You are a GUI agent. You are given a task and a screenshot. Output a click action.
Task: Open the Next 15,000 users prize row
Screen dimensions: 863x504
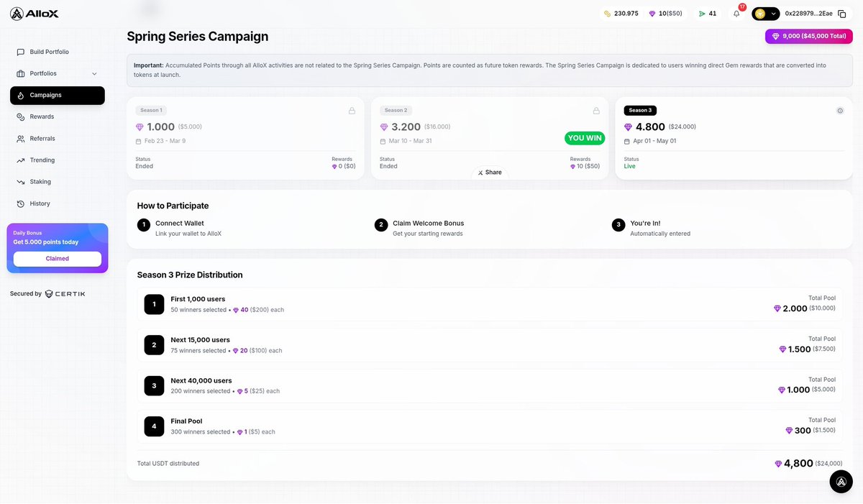point(490,345)
